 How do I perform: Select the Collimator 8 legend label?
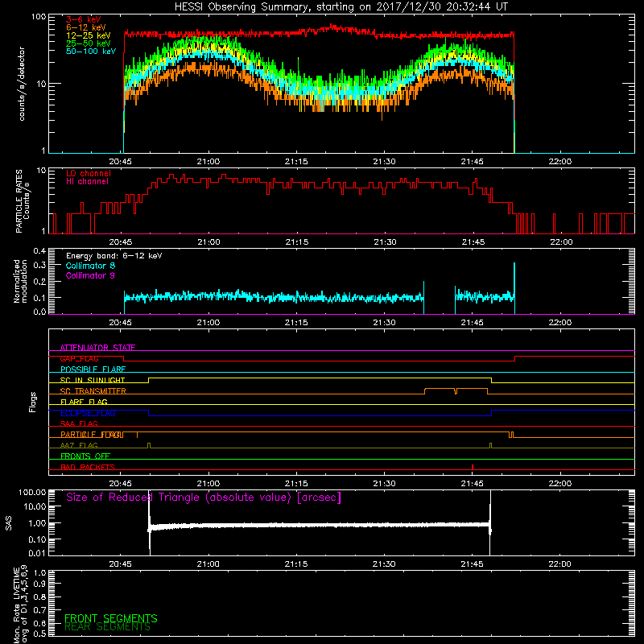coord(90,266)
